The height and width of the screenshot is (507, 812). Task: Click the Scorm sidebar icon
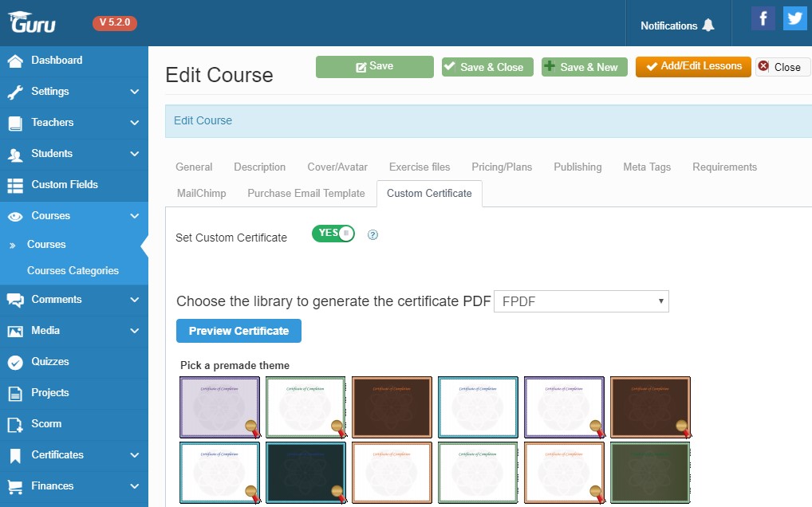(x=15, y=424)
